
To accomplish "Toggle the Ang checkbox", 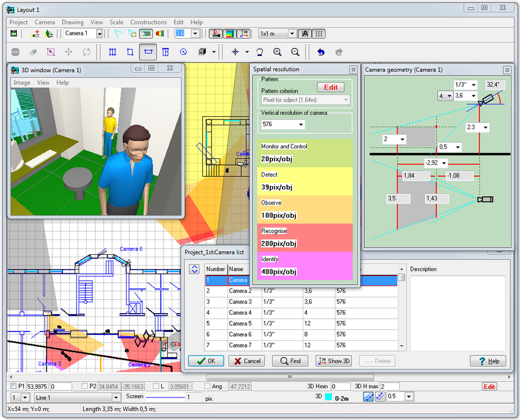I will coord(208,386).
